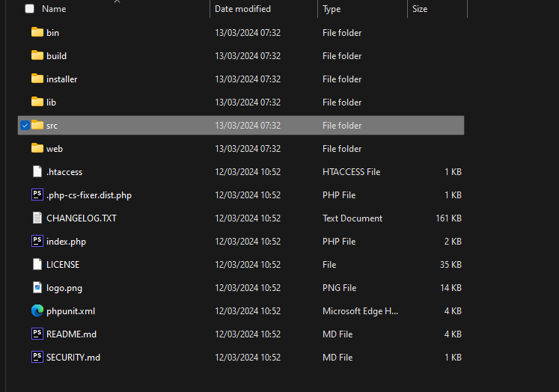Select the README.md file name

click(71, 334)
